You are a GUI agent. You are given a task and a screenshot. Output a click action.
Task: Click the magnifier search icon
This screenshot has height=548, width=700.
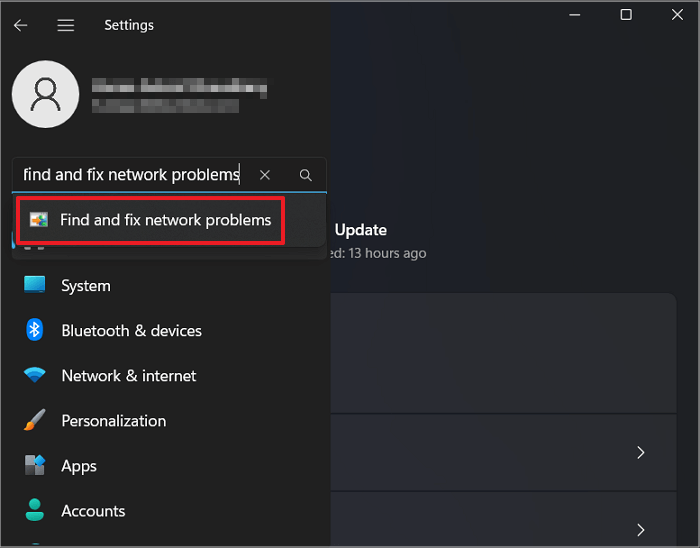[306, 175]
